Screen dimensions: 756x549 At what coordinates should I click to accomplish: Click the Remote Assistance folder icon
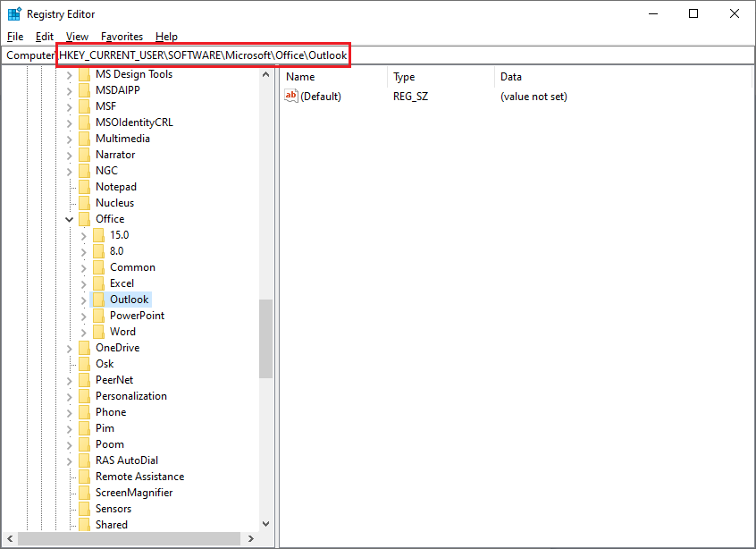pyautogui.click(x=84, y=477)
